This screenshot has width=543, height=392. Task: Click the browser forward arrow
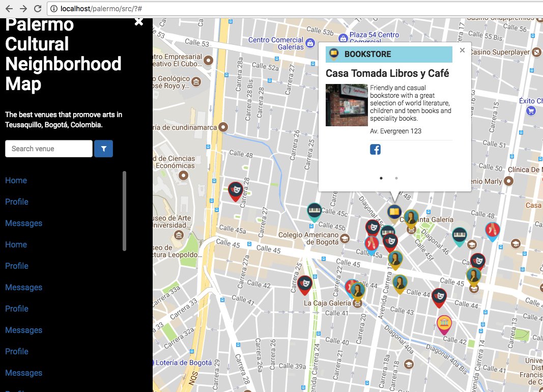tap(23, 8)
